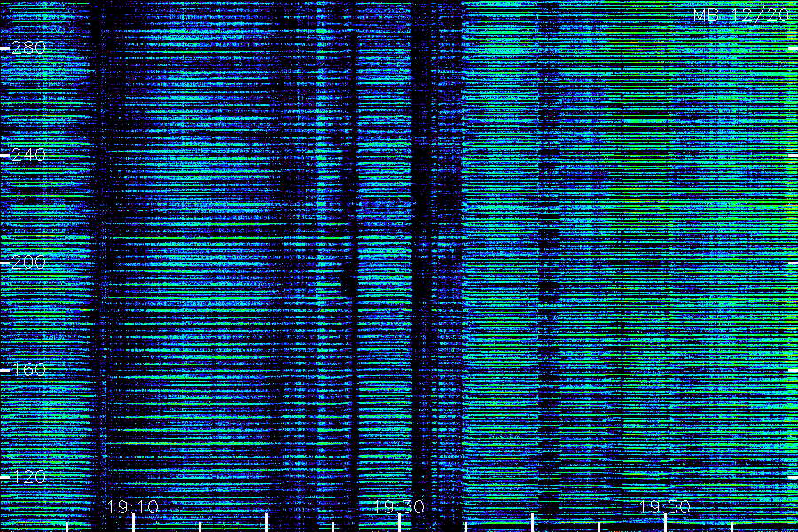Click the 120 frequency axis label

point(28,477)
